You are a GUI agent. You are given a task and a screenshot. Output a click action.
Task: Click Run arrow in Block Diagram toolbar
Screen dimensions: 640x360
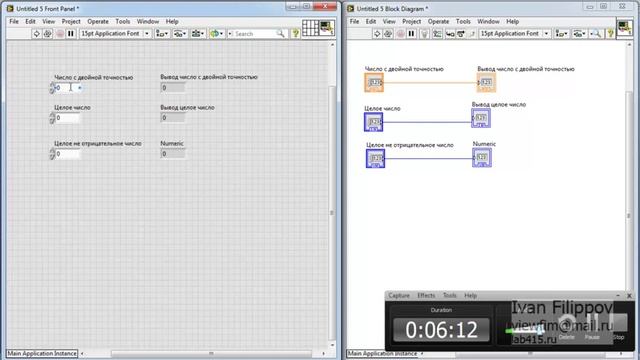pos(377,33)
